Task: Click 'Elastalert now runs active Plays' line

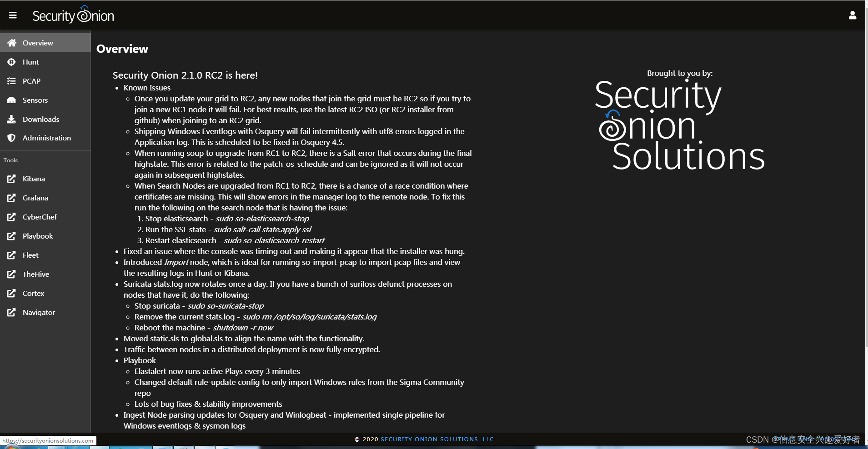Action: pyautogui.click(x=217, y=371)
